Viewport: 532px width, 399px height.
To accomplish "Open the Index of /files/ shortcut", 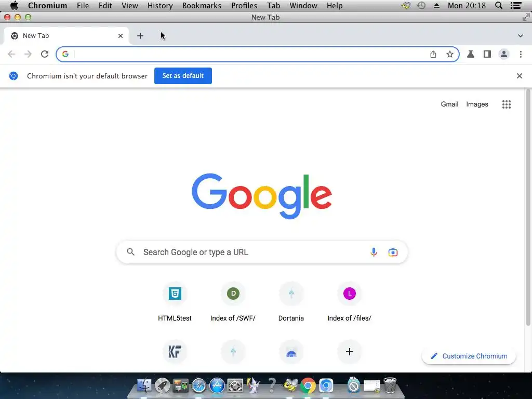I will click(349, 302).
